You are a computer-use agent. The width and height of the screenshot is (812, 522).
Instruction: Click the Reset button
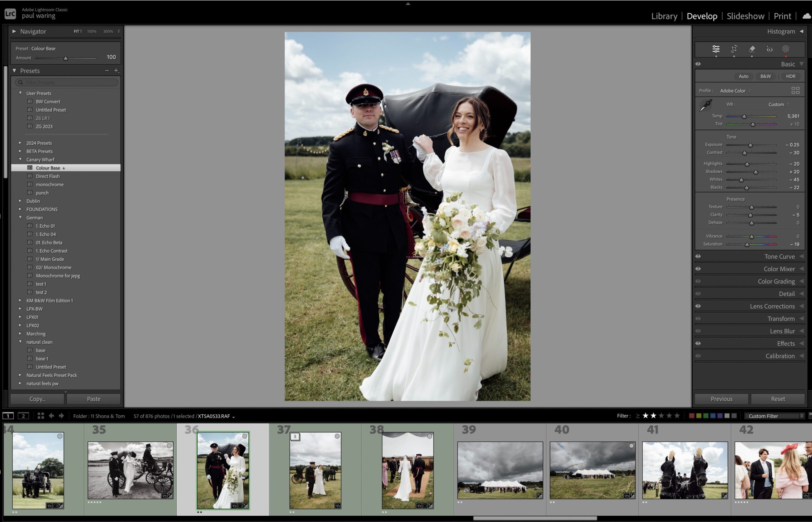pyautogui.click(x=778, y=399)
